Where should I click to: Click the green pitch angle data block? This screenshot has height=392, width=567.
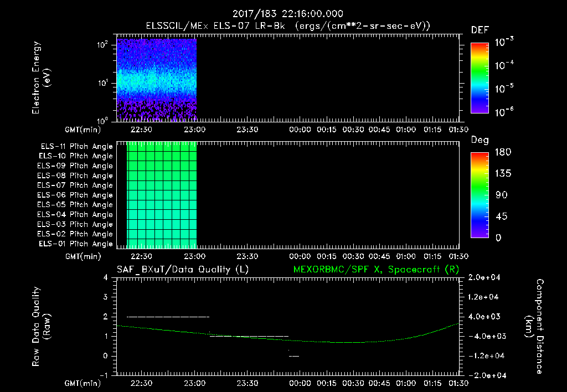tap(162, 195)
